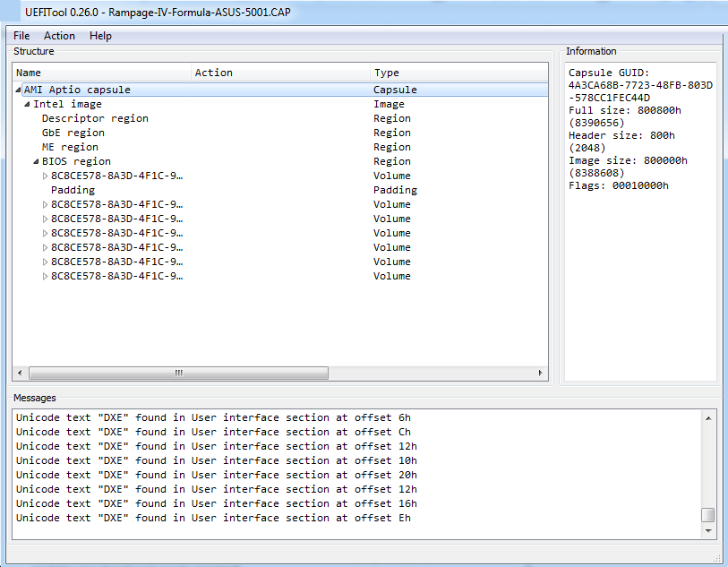
Task: Click the Action column header
Action: [x=280, y=73]
